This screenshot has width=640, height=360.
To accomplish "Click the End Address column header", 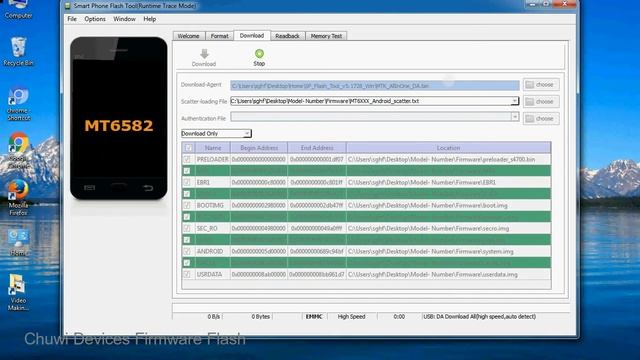I will pyautogui.click(x=317, y=148).
